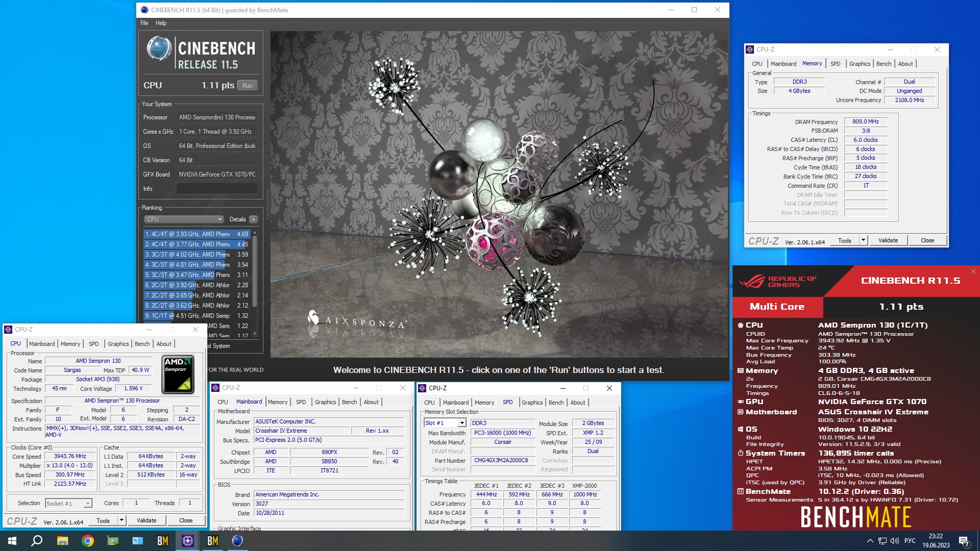Open Slot #1 memory slot dropdown

pos(445,423)
